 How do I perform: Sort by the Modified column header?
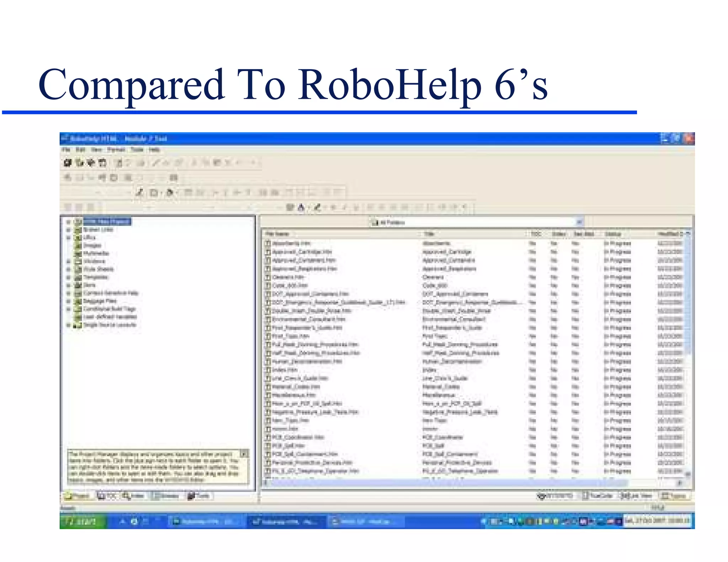[670, 234]
